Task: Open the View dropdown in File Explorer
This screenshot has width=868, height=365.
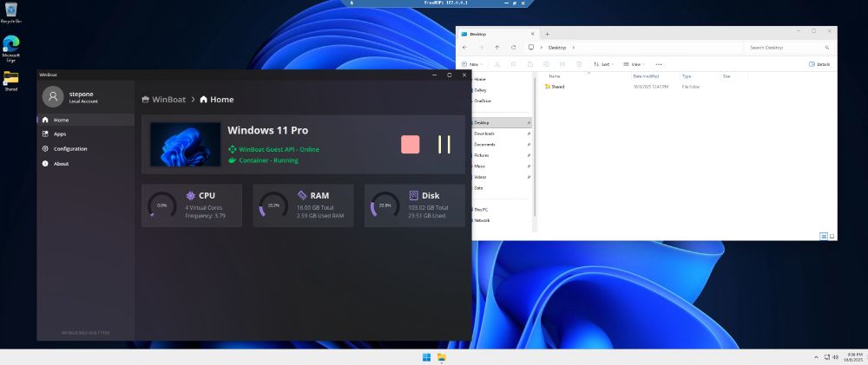Action: (634, 64)
